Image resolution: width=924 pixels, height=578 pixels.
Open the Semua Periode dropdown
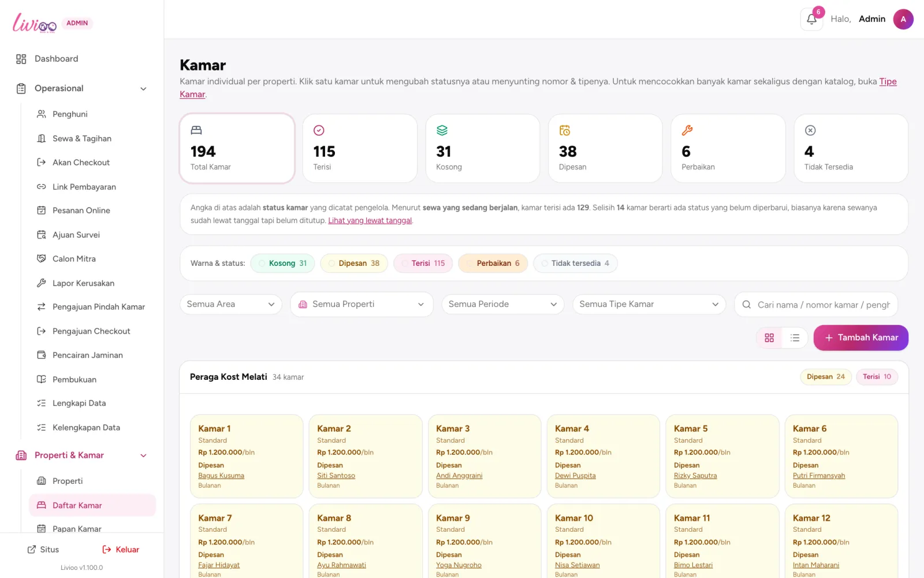(503, 305)
